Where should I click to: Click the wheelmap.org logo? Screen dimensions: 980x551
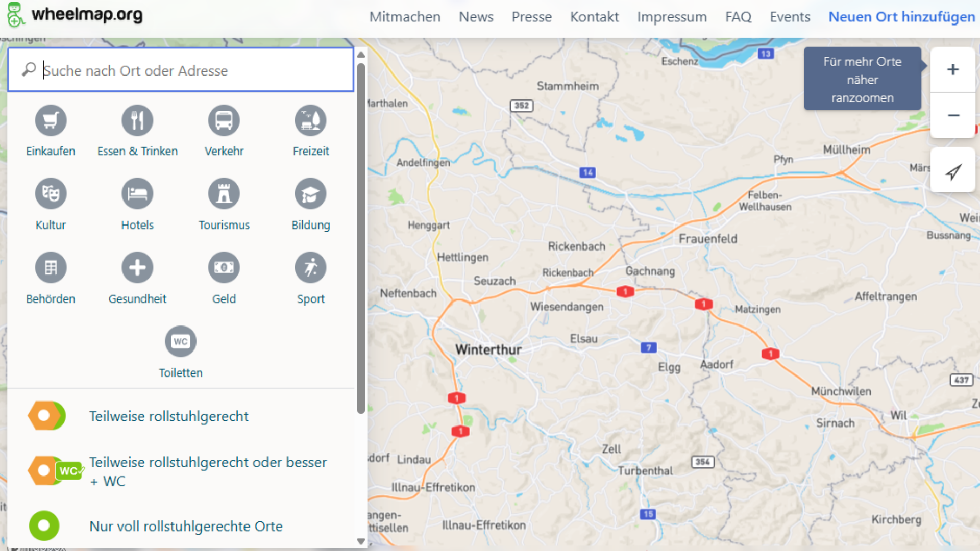pyautogui.click(x=75, y=15)
